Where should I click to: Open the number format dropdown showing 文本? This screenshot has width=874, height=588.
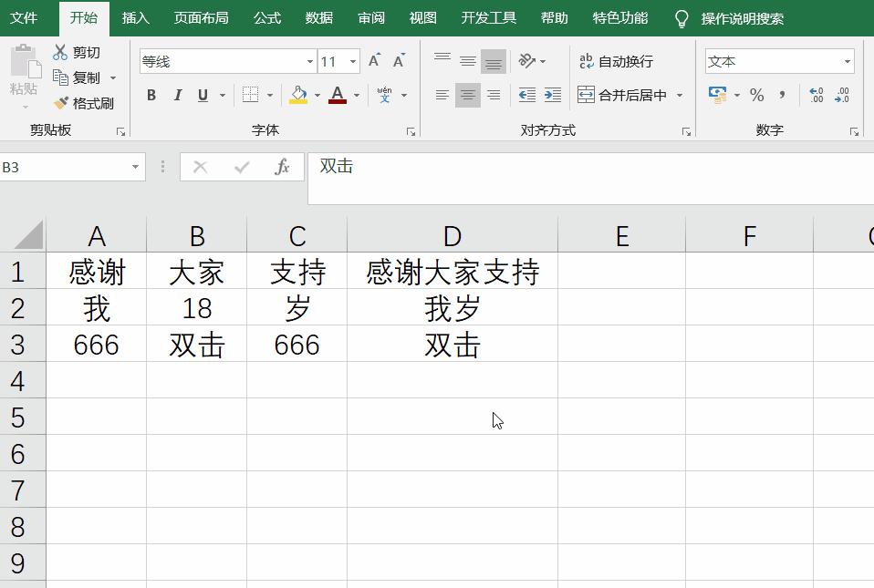click(848, 61)
